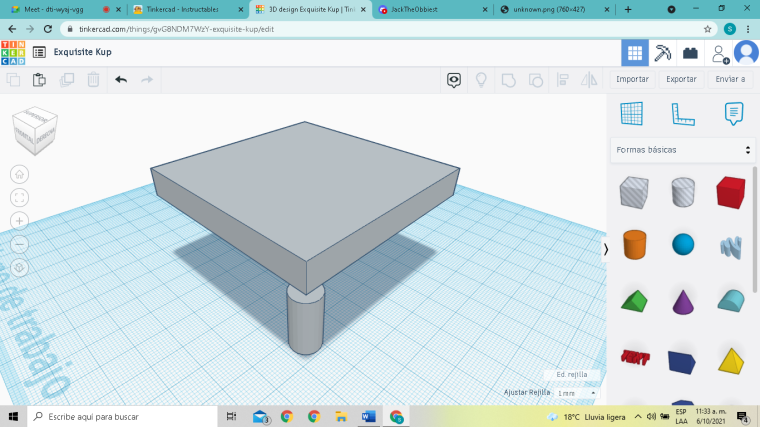Click the lightbulb hide icon
760x427 pixels.
pyautogui.click(x=481, y=80)
